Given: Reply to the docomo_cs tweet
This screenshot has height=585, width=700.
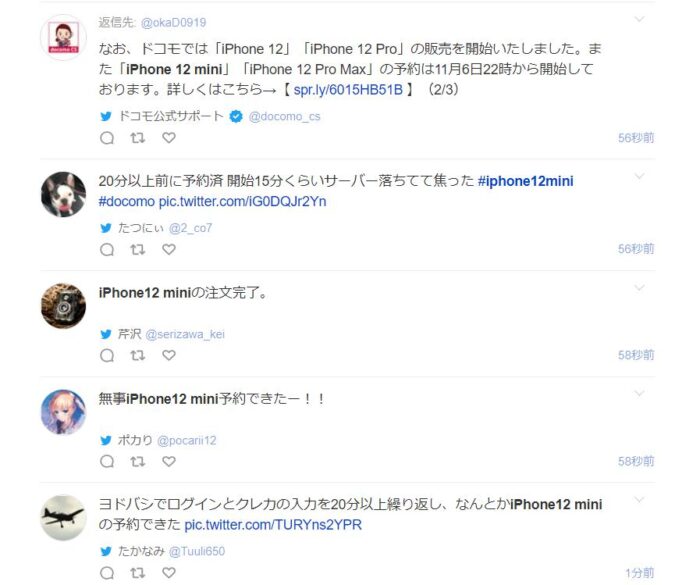Looking at the screenshot, I should 107,138.
